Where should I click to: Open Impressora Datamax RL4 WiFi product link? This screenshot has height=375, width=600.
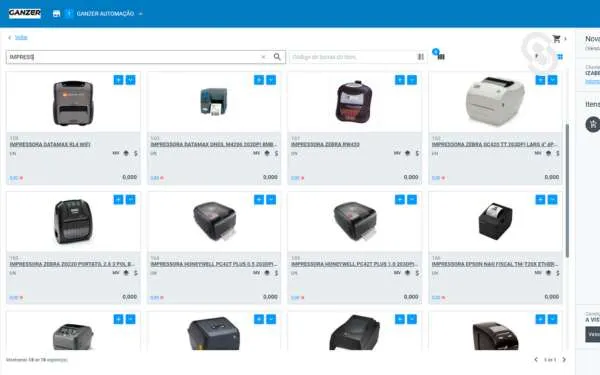click(50, 144)
